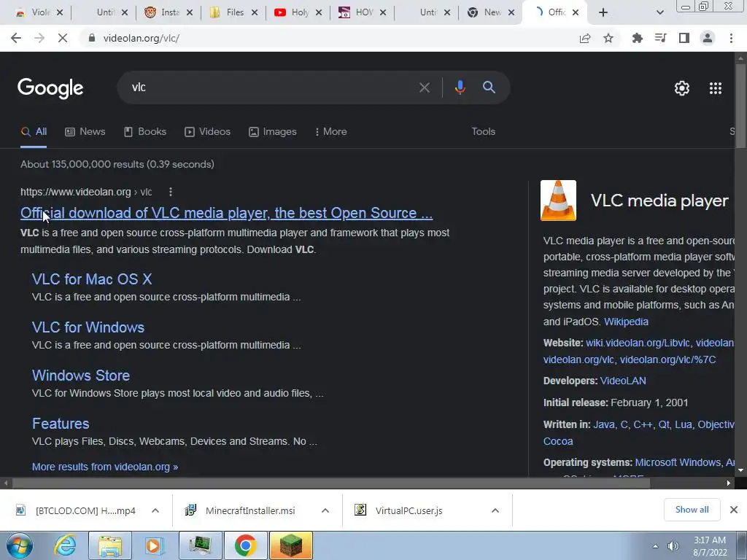Open the Microsoft Windows operating system link

(678, 462)
